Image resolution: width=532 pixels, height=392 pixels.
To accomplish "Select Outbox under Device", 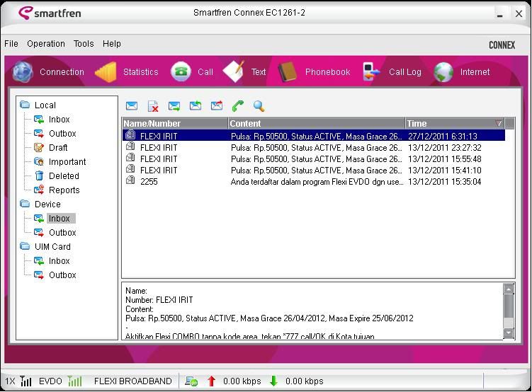I will click(62, 232).
